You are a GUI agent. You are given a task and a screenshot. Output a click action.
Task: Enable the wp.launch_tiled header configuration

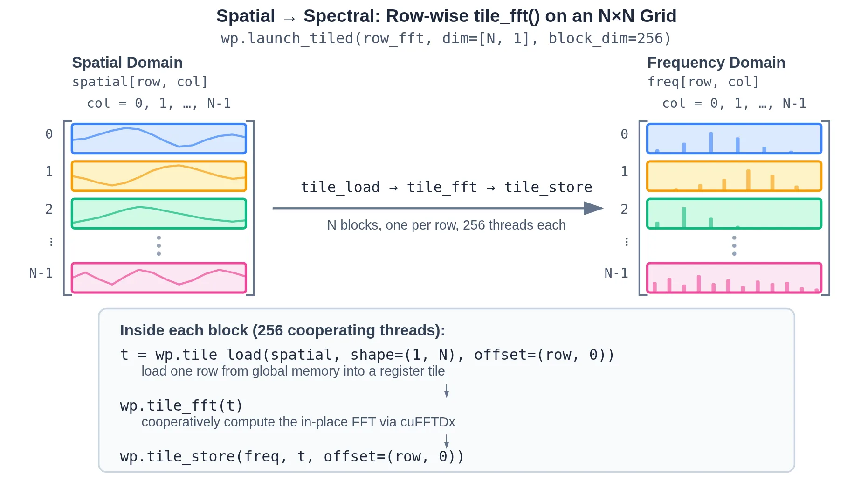pyautogui.click(x=445, y=38)
